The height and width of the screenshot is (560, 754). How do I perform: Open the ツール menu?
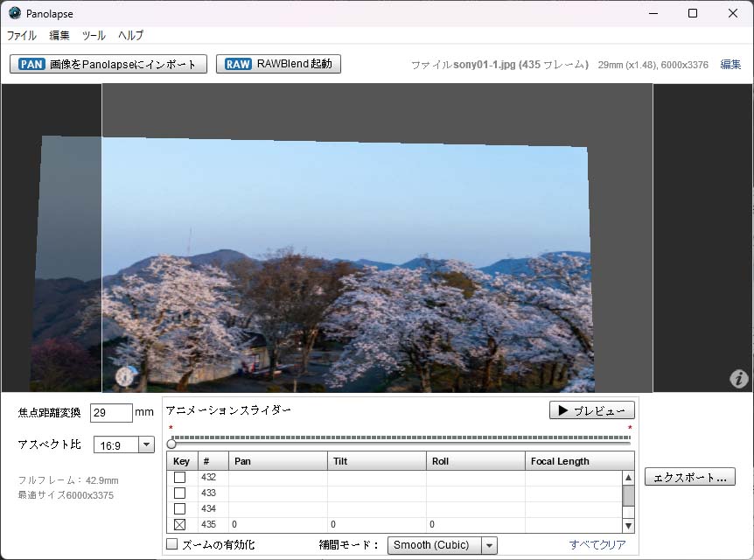click(94, 36)
